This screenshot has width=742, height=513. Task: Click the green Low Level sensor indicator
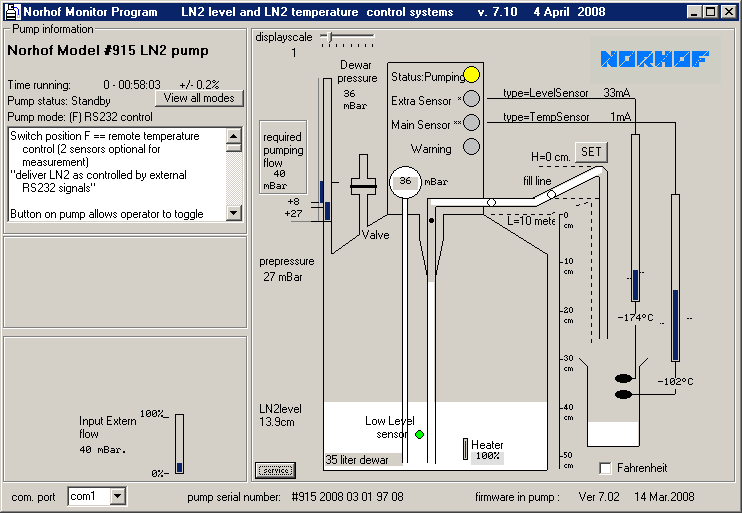pos(419,434)
